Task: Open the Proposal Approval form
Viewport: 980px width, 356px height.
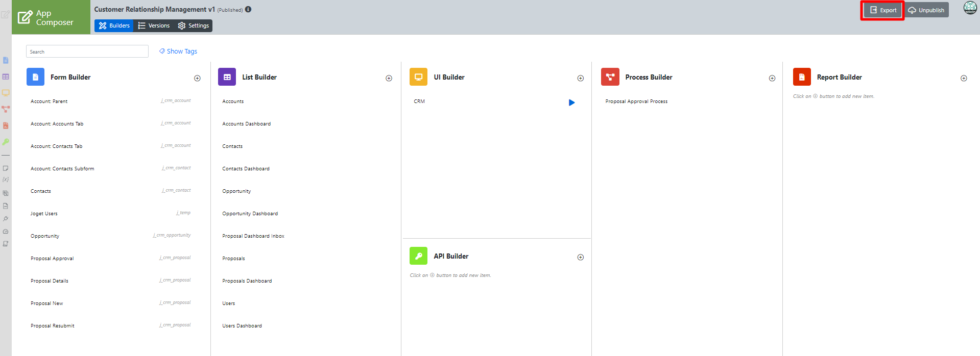Action: (x=52, y=259)
